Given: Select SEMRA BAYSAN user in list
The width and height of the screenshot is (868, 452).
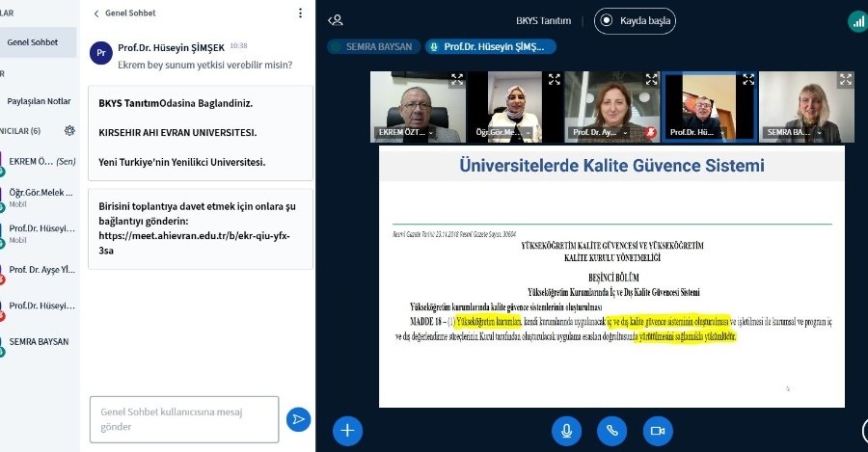Looking at the screenshot, I should tap(39, 342).
